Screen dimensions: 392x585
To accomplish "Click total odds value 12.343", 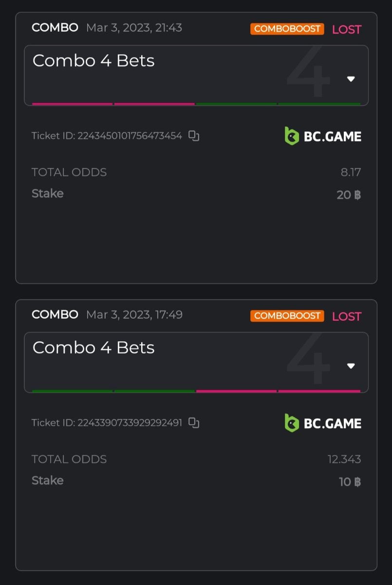I will (344, 459).
